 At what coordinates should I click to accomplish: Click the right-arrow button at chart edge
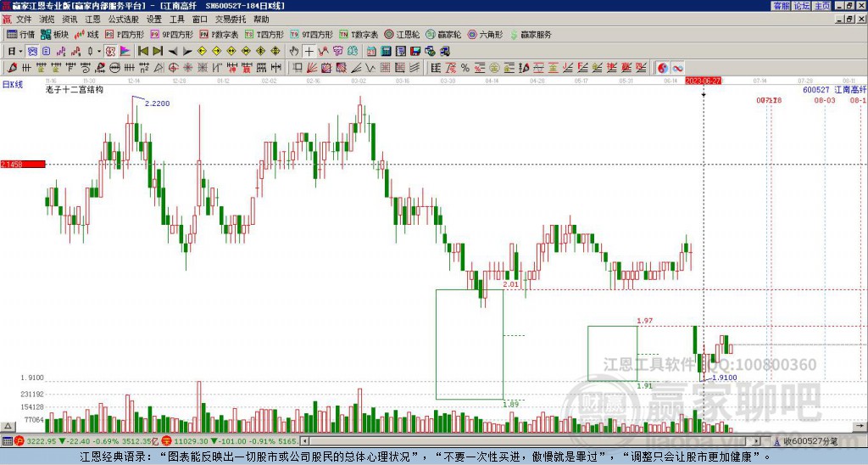pyautogui.click(x=861, y=426)
